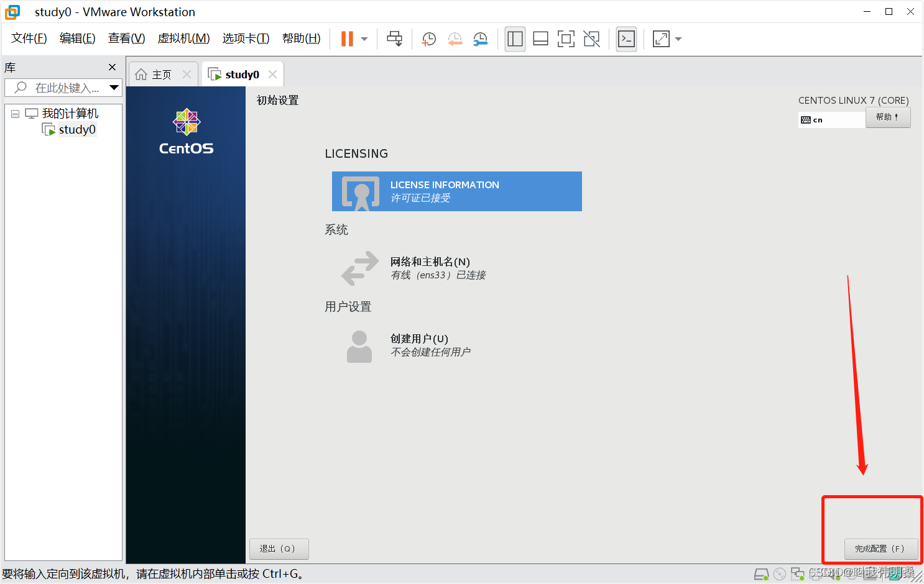Click the network arrows icon
The height and width of the screenshot is (584, 924).
360,268
